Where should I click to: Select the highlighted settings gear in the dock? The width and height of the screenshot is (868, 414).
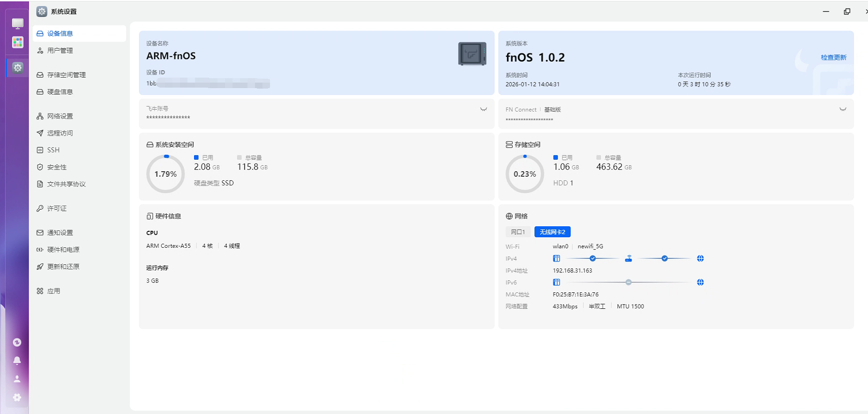tap(17, 68)
